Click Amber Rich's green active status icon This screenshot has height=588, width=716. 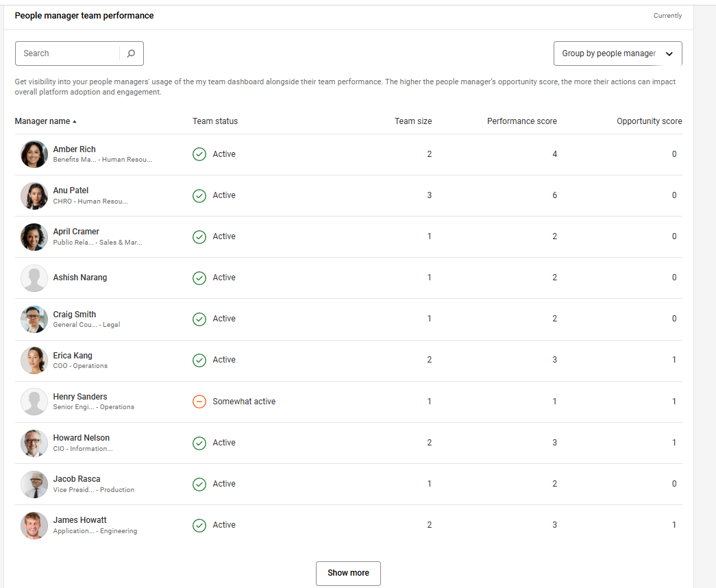tap(199, 154)
